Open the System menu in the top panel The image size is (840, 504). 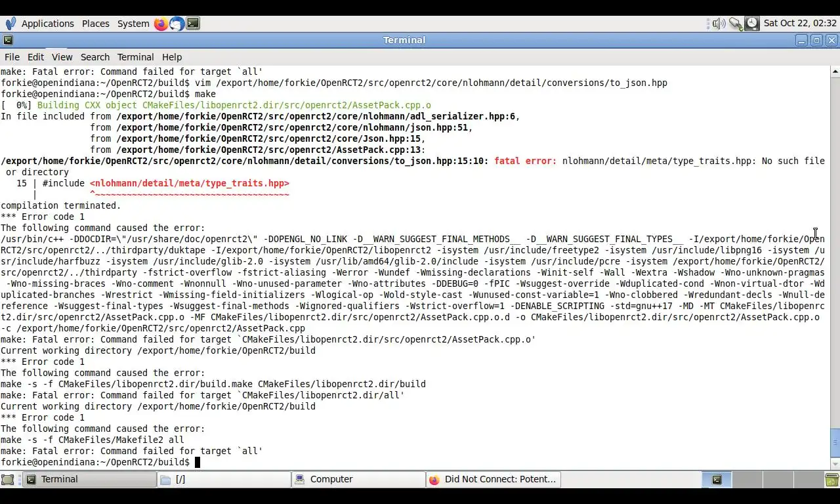click(x=133, y=24)
